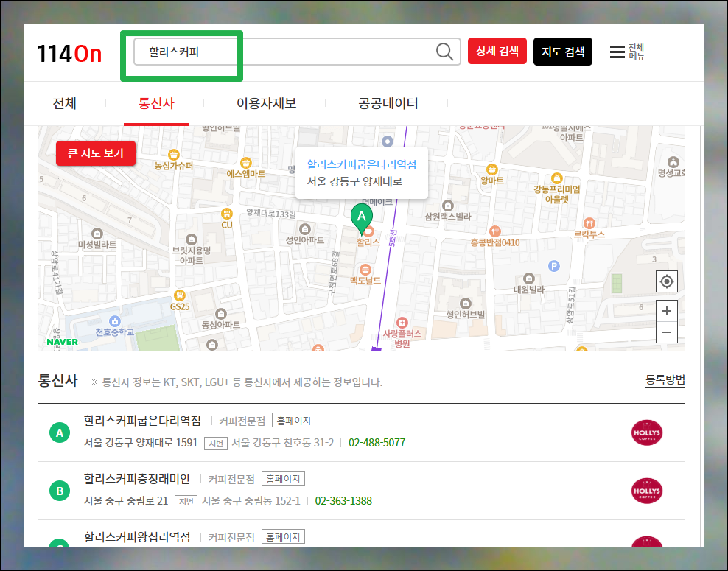Click the 상세 검색 button

click(497, 51)
